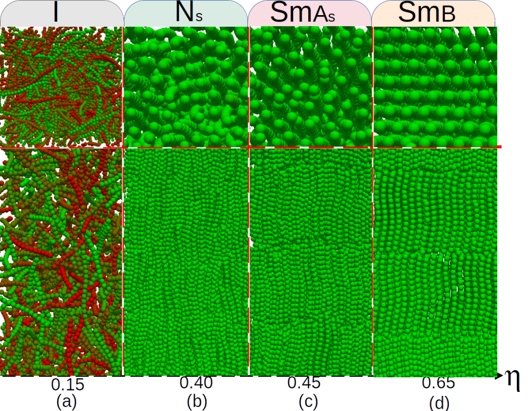This screenshot has height=411, width=532.
Task: Click panel label (d)
Action: pos(439,403)
